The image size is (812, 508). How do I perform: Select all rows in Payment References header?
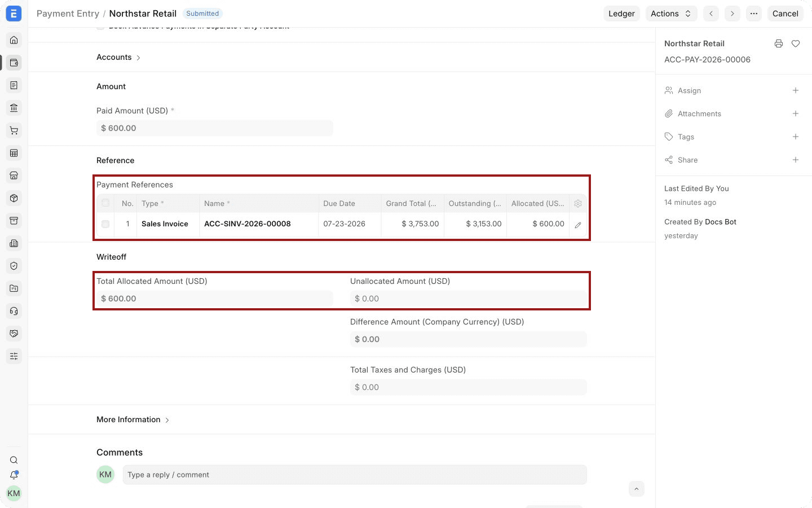[x=105, y=203]
